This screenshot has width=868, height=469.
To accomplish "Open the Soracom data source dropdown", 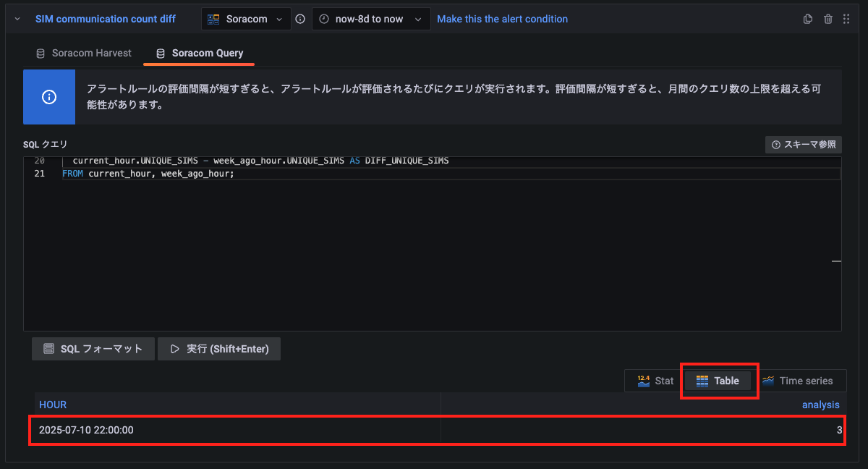I will coord(246,19).
